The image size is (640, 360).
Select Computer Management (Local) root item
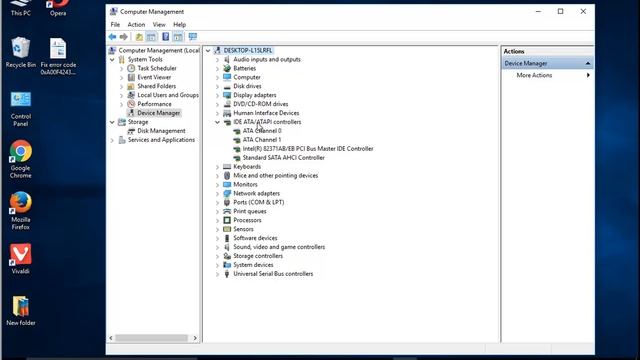coord(159,51)
